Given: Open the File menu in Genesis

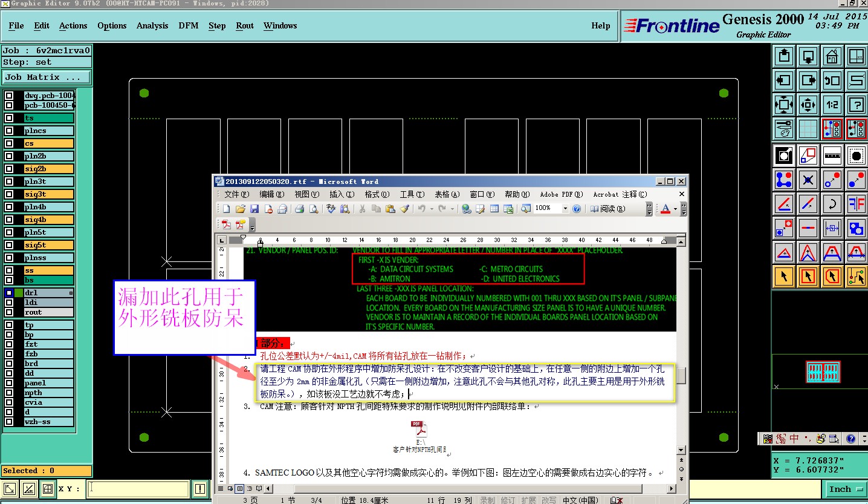Looking at the screenshot, I should click(x=16, y=25).
